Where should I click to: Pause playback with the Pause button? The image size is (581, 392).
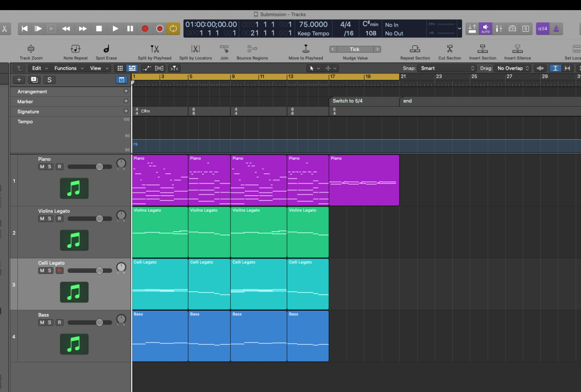coord(130,29)
